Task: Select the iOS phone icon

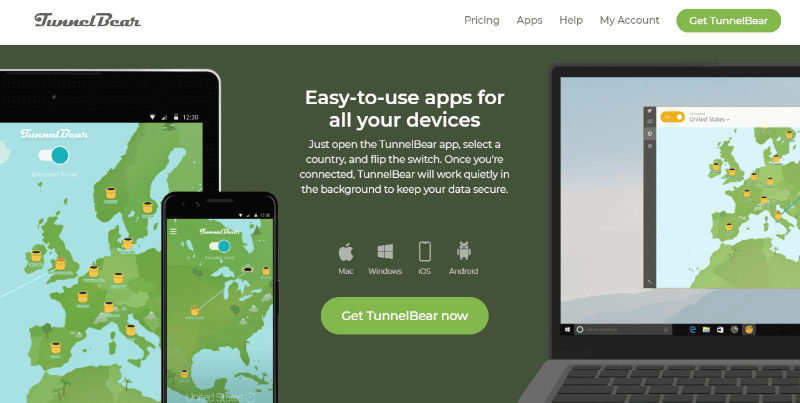Action: click(424, 252)
